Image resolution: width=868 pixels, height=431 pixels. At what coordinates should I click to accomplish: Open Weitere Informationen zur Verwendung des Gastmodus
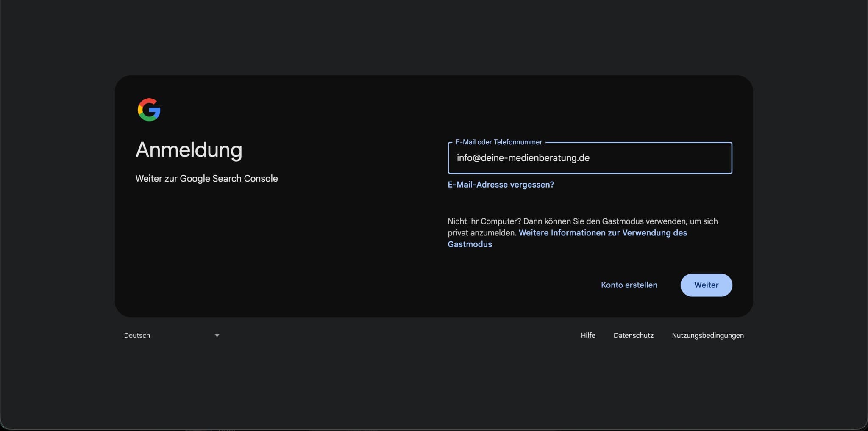603,232
